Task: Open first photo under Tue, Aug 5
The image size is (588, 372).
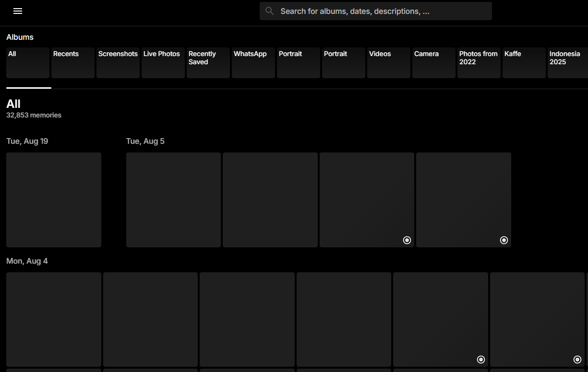Action: (173, 200)
